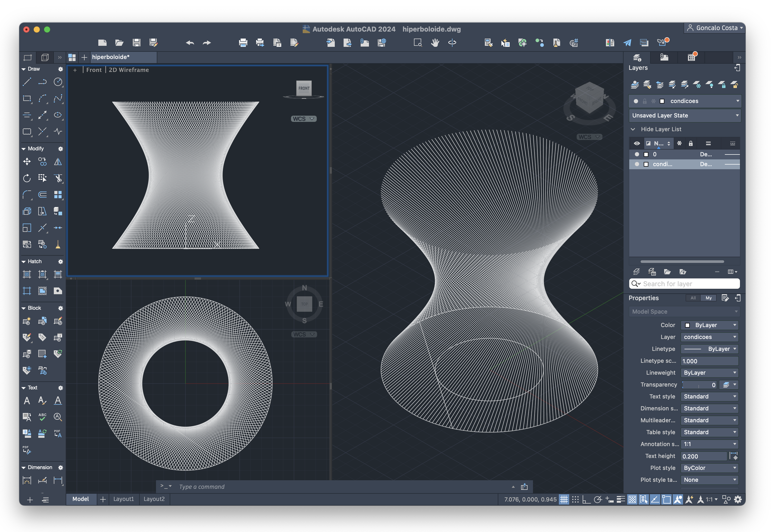The height and width of the screenshot is (532, 771).
Task: Open Draw panel settings gear
Action: (x=60, y=69)
